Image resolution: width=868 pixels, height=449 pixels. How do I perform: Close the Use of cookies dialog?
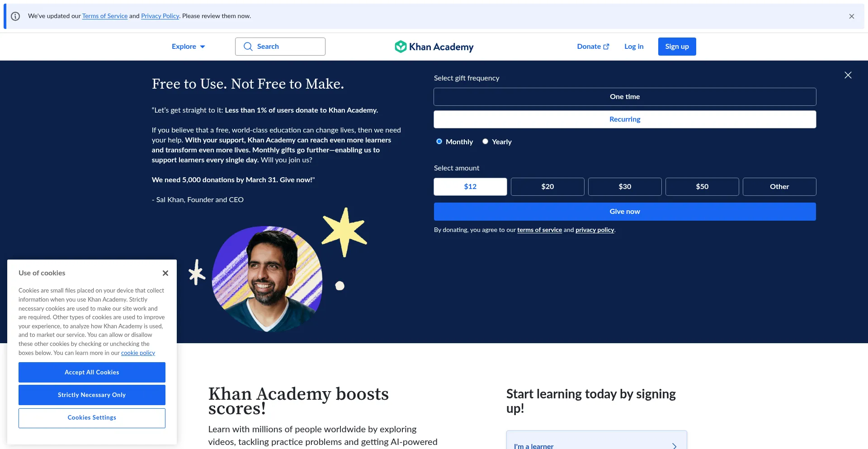(x=165, y=273)
